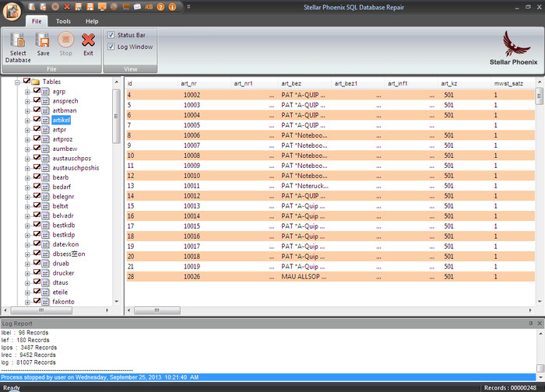Image resolution: width=545 pixels, height=392 pixels.
Task: Open the application orb menu button
Action: click(12, 11)
